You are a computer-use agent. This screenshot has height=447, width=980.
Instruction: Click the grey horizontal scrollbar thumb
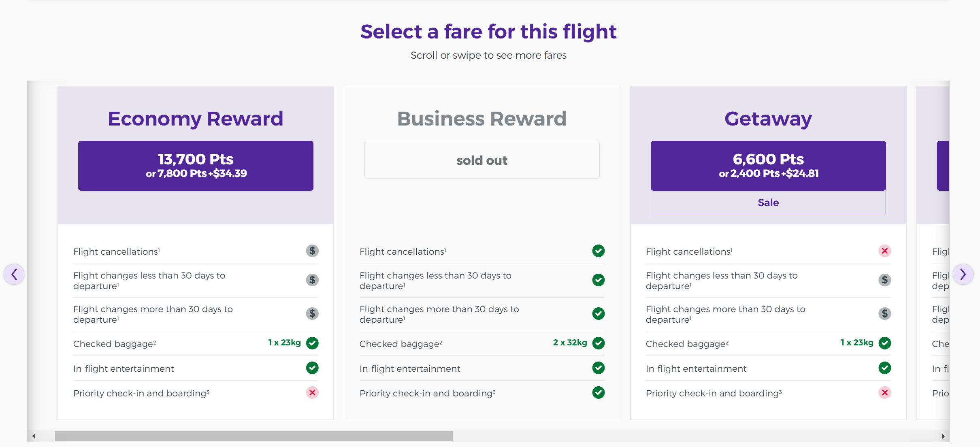[x=254, y=436]
